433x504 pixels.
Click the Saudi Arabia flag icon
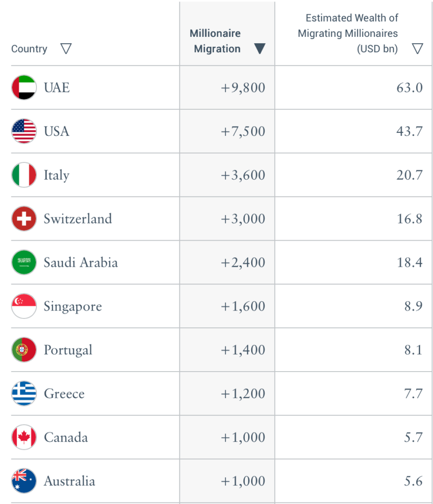24,262
